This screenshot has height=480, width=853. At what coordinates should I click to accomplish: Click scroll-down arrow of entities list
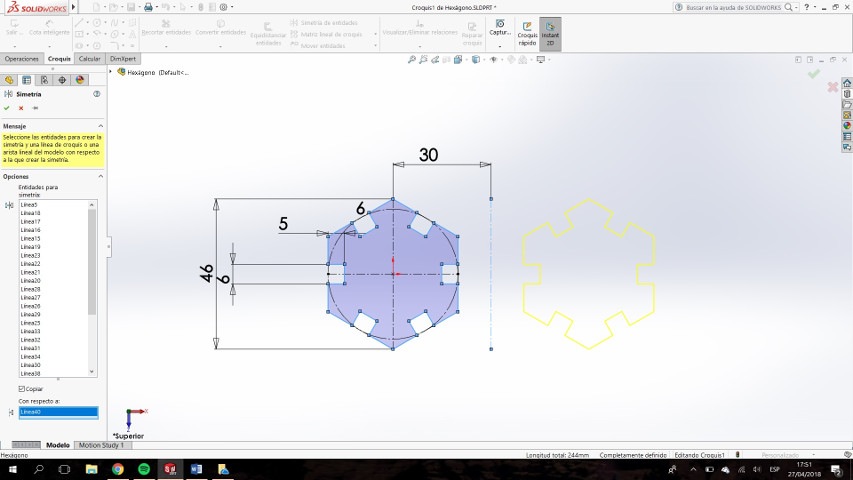(91, 372)
